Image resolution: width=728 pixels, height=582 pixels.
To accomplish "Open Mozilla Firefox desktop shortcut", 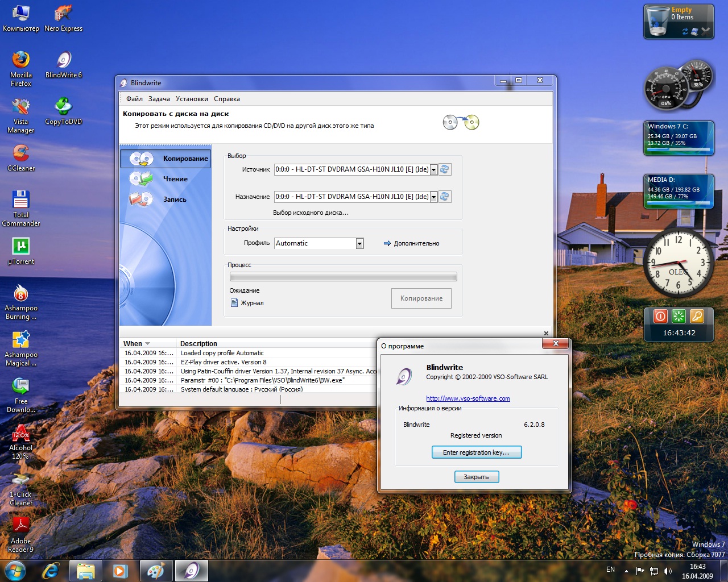I will pos(21,69).
